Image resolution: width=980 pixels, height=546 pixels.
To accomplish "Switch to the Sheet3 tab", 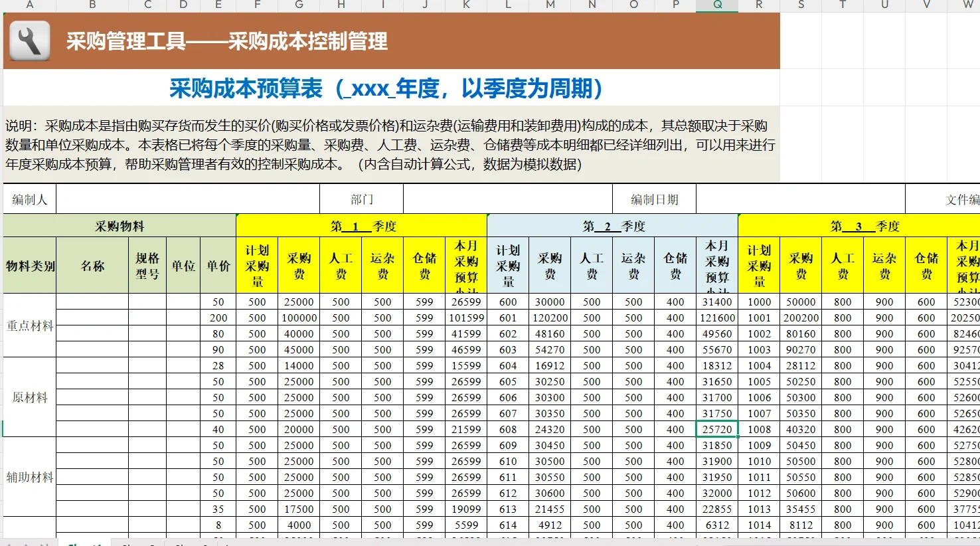I will [x=191, y=543].
